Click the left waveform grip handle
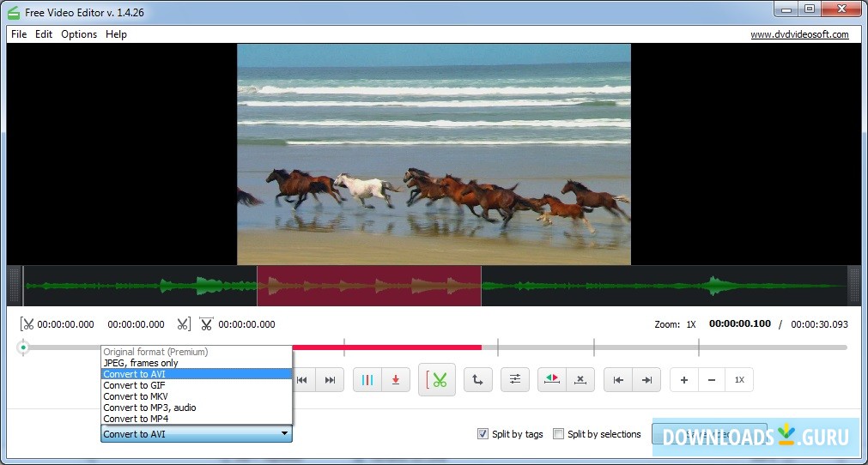The image size is (868, 465). pyautogui.click(x=15, y=286)
